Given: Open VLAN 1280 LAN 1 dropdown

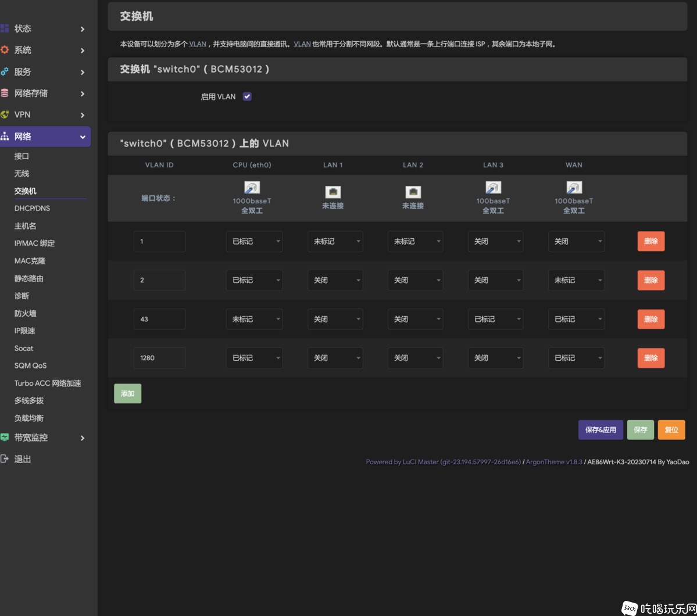Looking at the screenshot, I should click(335, 358).
